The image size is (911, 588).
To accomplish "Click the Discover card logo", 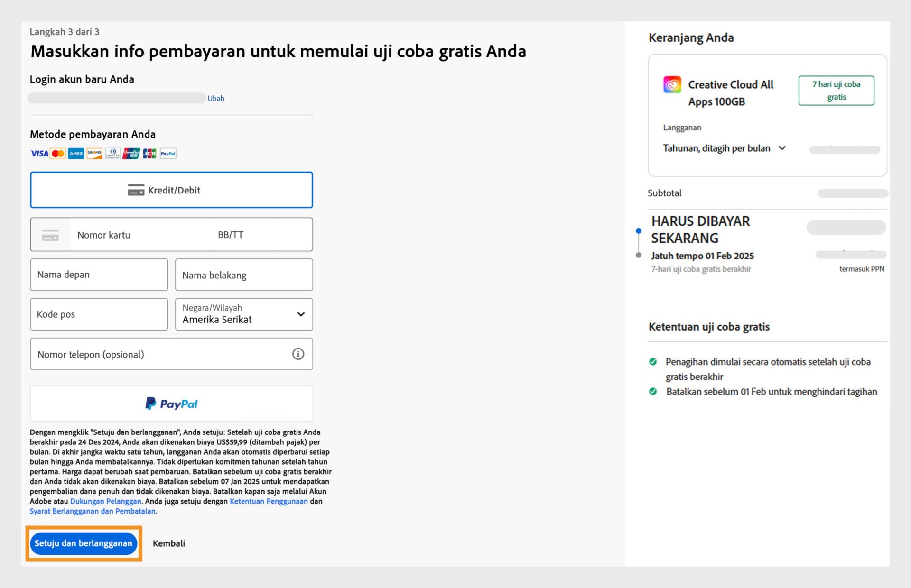I will point(94,154).
